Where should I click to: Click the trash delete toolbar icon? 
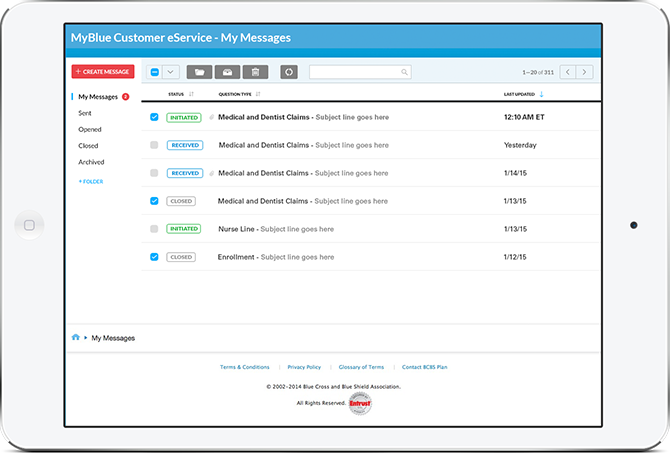pos(256,72)
